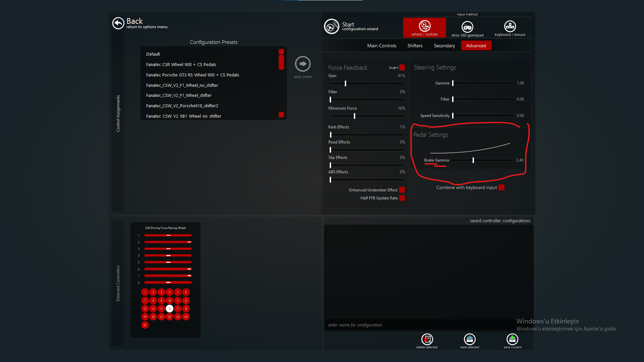Click the apply preset arrow icon
This screenshot has height=362, width=644.
303,64
